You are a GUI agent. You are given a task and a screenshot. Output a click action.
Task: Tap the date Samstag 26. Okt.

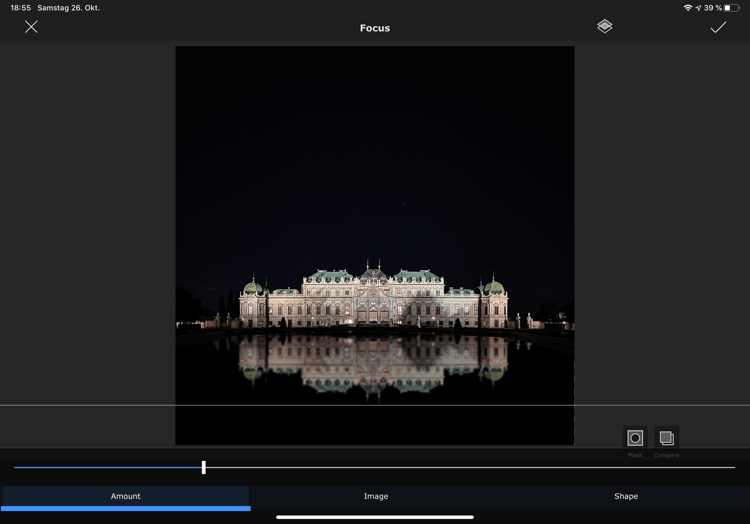click(68, 8)
